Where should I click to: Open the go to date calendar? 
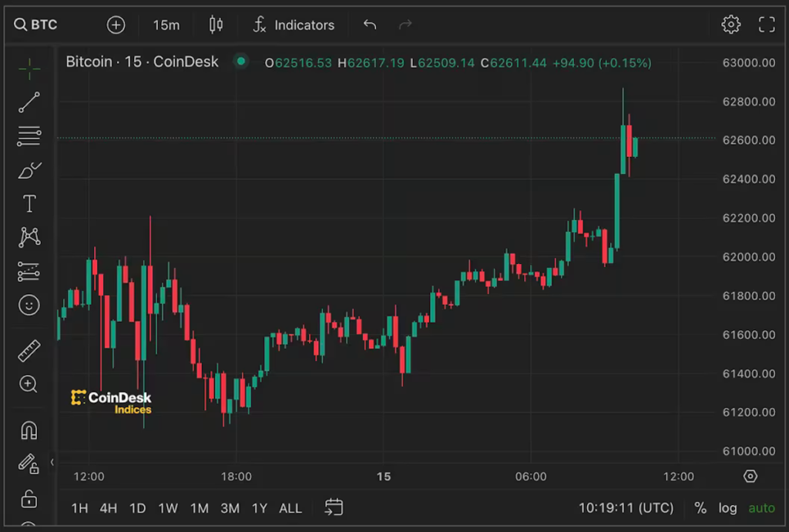(334, 507)
